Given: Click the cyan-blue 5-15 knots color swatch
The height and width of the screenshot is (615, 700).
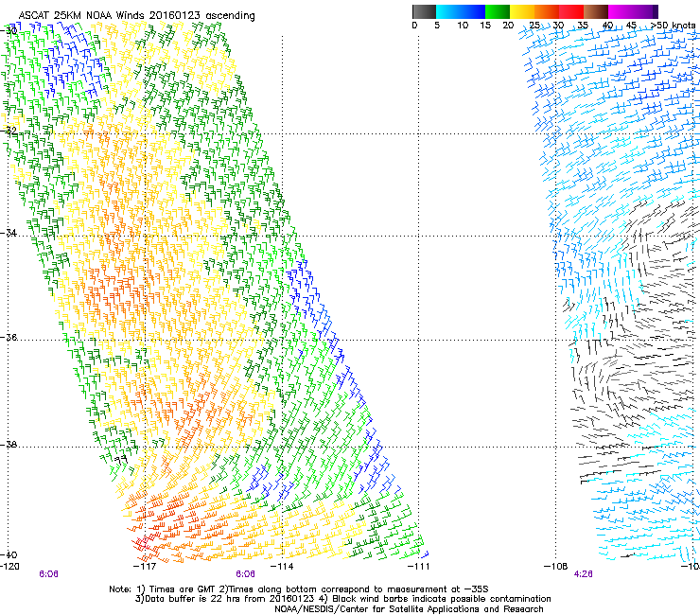Looking at the screenshot, I should pos(461,11).
